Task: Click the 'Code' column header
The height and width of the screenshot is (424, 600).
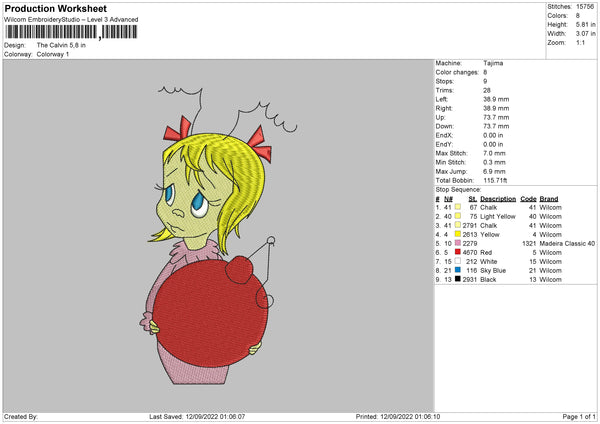Action: coord(528,199)
